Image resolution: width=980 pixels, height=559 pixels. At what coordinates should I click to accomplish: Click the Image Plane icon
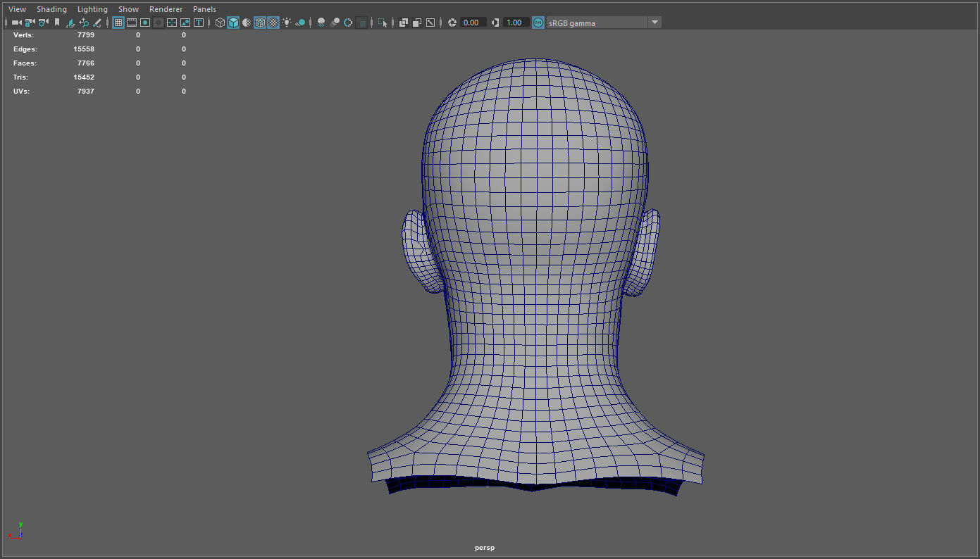tap(70, 23)
